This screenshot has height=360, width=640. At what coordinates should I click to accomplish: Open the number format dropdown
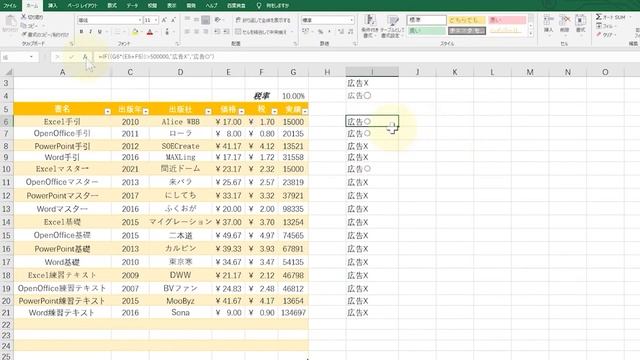351,20
